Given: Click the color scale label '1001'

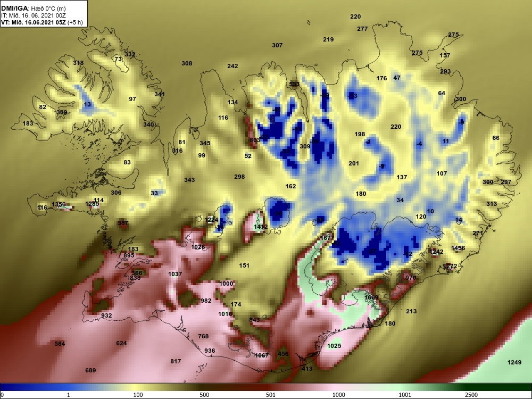Looking at the screenshot, I should [405, 395].
